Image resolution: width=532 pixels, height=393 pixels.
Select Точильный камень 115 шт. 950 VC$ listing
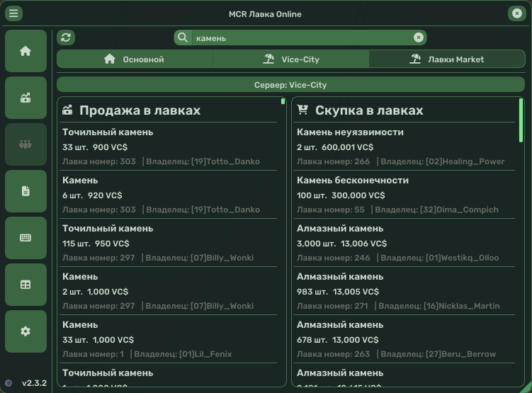(169, 243)
